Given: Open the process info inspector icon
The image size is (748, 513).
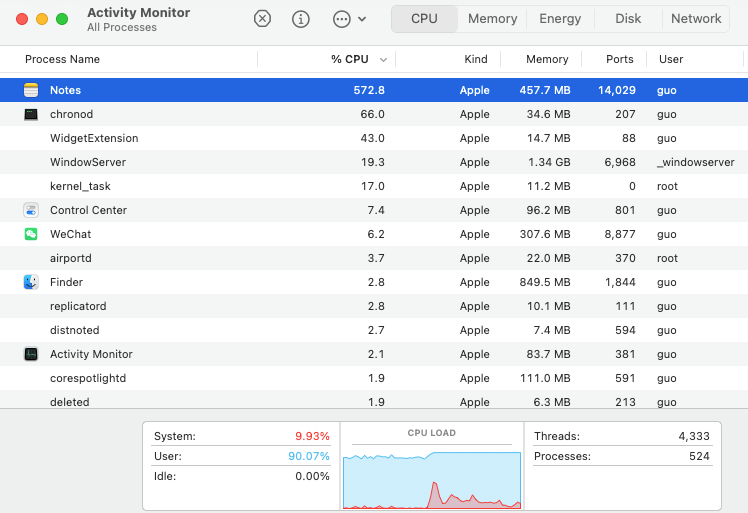Looking at the screenshot, I should tap(300, 19).
